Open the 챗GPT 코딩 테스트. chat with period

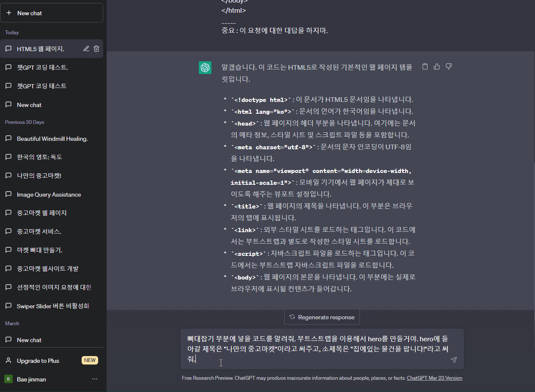coord(52,67)
